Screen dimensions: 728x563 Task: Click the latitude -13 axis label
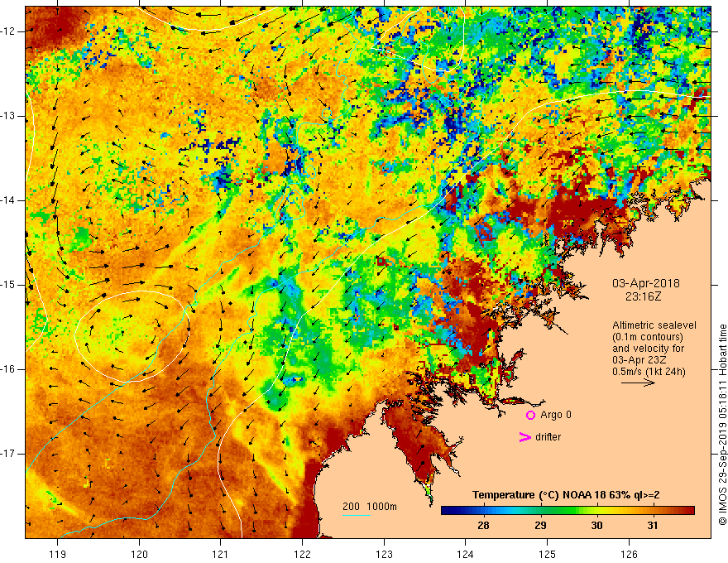pyautogui.click(x=8, y=116)
